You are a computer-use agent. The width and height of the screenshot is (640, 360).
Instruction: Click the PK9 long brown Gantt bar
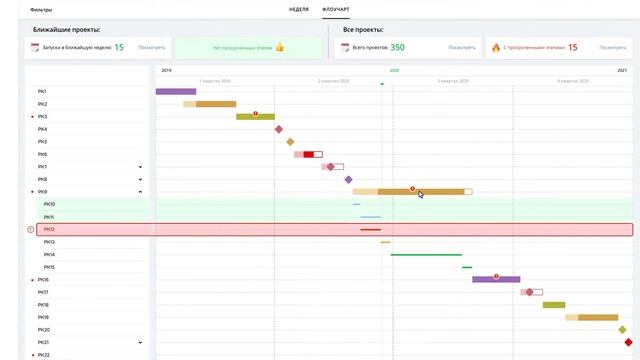pos(412,192)
